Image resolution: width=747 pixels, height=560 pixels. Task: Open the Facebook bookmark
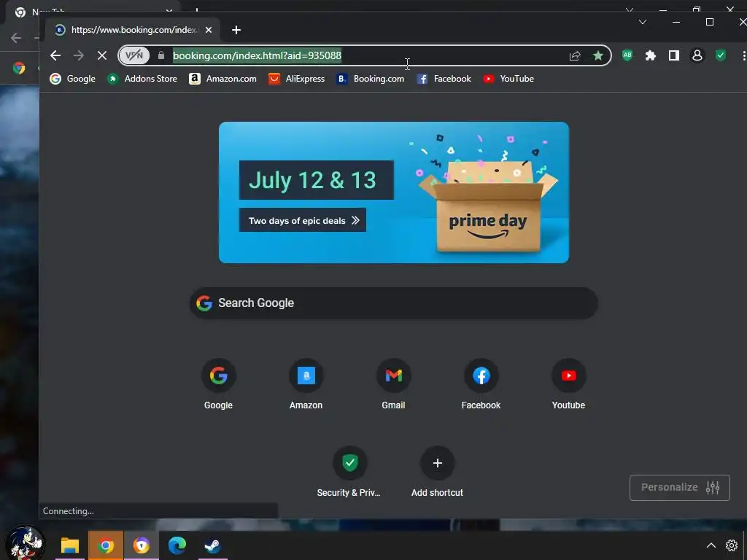point(444,79)
